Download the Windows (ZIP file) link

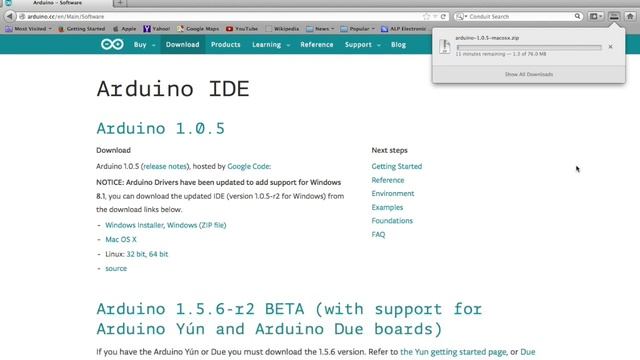point(196,225)
